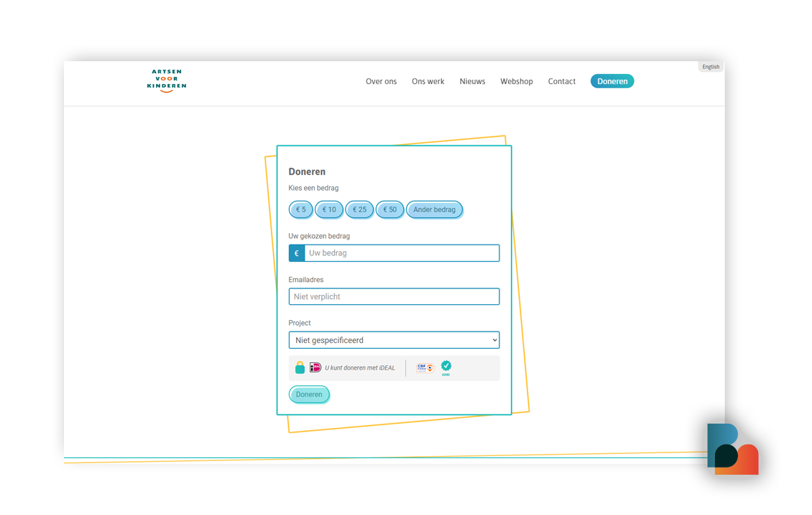Focus the Emailadres Niet verplicht field

point(394,297)
